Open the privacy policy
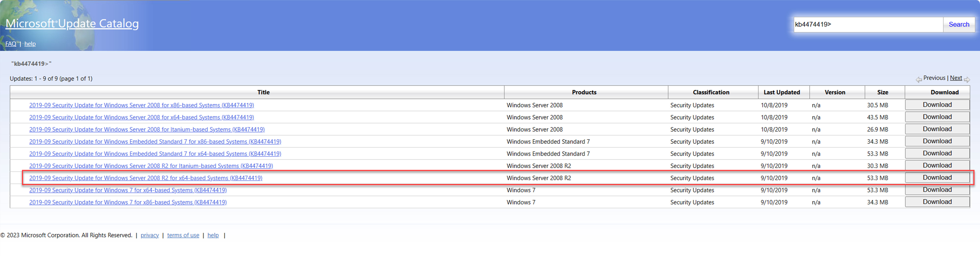Viewport: 980px width, 256px height. [x=150, y=235]
